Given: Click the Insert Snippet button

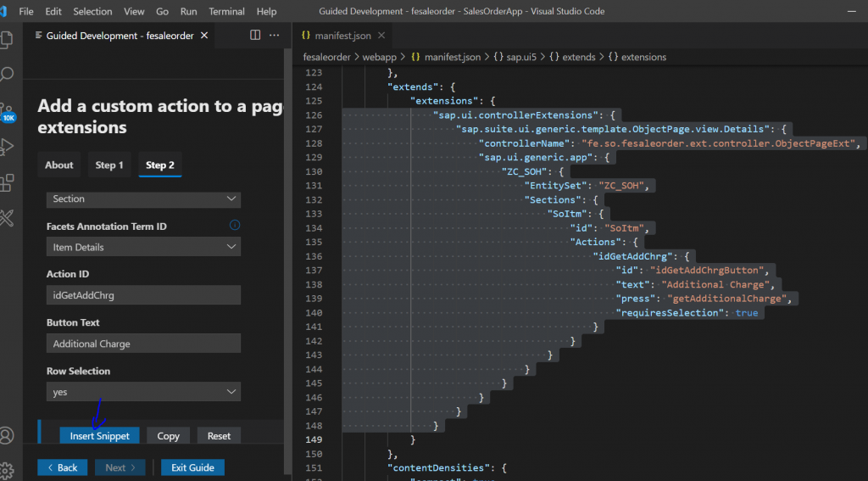Looking at the screenshot, I should [100, 435].
